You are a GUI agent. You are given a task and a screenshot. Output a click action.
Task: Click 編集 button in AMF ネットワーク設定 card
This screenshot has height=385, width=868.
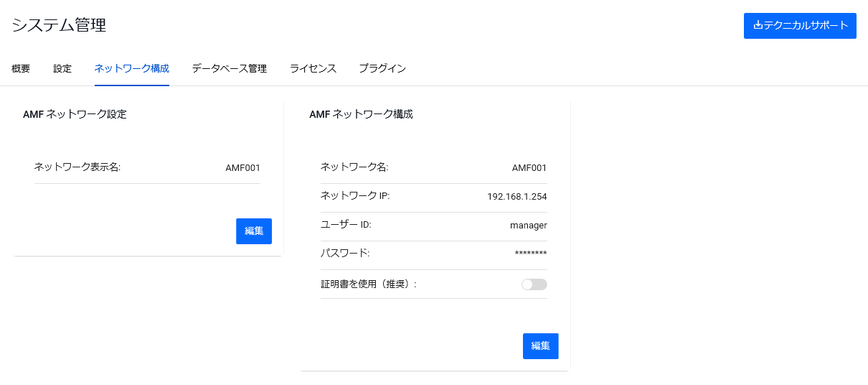pos(254,231)
